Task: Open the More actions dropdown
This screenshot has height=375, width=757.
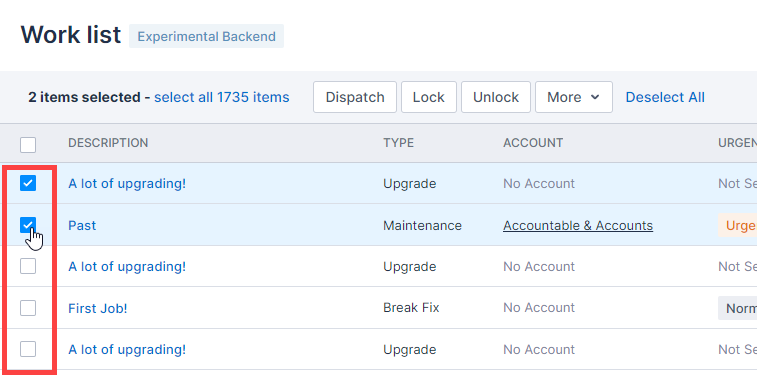Action: pyautogui.click(x=574, y=97)
